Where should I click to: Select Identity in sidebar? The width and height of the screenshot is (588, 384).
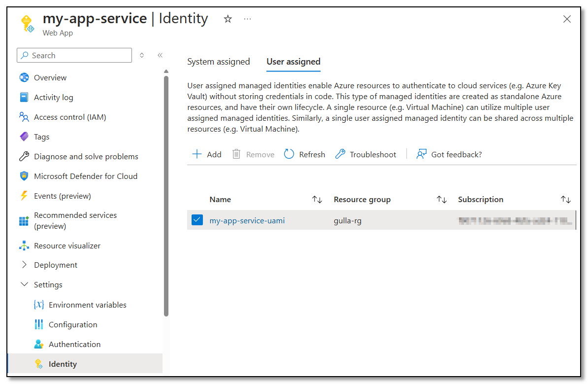point(85,364)
